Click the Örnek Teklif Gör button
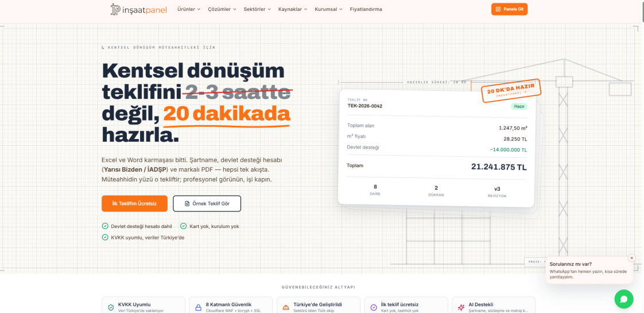Image resolution: width=644 pixels, height=313 pixels. point(207,203)
